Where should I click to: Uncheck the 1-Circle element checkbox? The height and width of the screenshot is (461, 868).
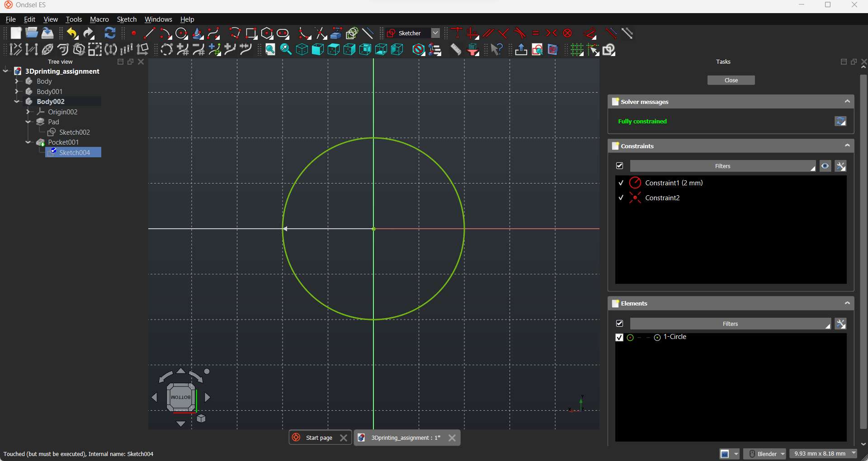click(x=619, y=338)
